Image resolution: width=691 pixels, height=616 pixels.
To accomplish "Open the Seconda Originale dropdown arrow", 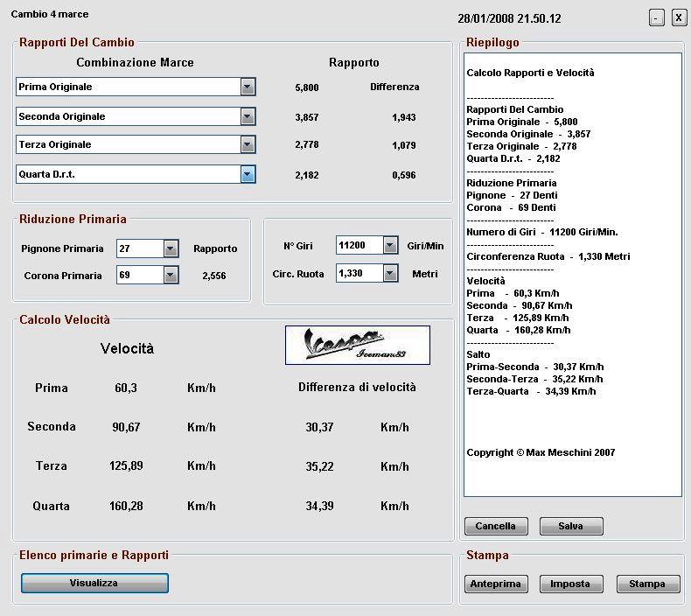I will click(248, 117).
